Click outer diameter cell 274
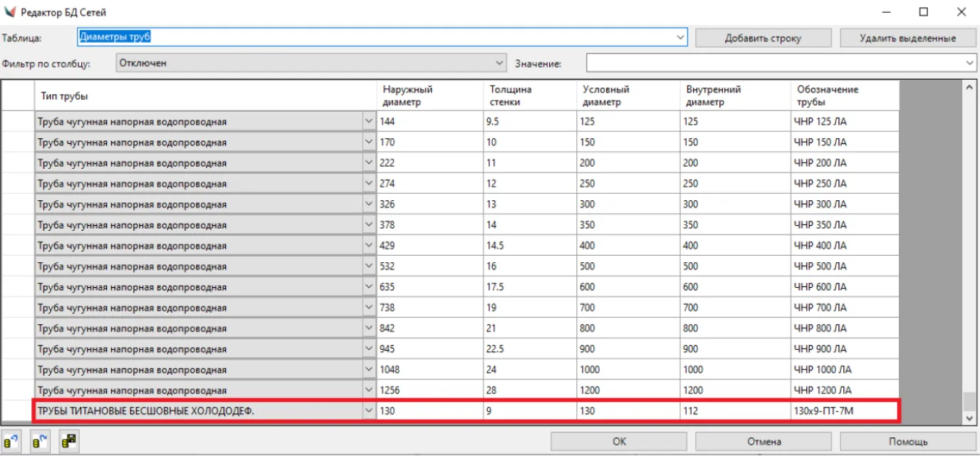Viewport: 980px width, 456px height. 429,183
